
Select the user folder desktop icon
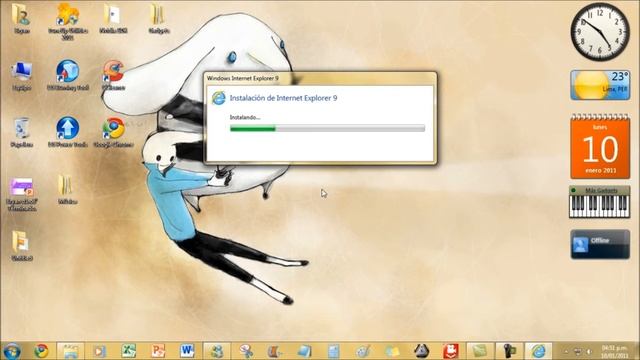[x=21, y=19]
